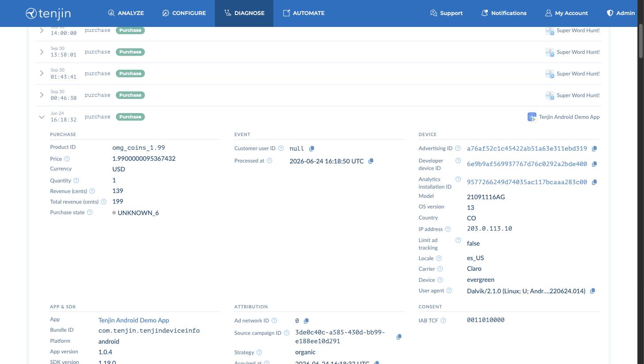Show help for Customer user ID

coord(281,148)
